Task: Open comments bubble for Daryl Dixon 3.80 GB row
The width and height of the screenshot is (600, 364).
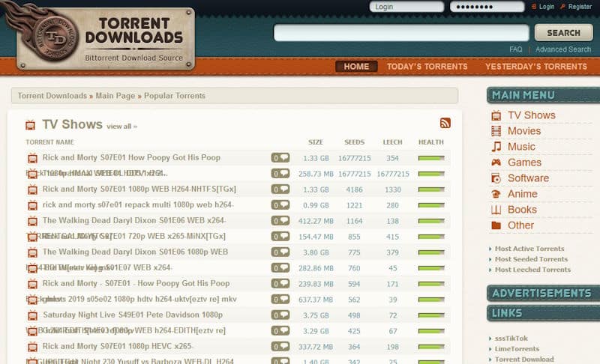Action: point(280,252)
